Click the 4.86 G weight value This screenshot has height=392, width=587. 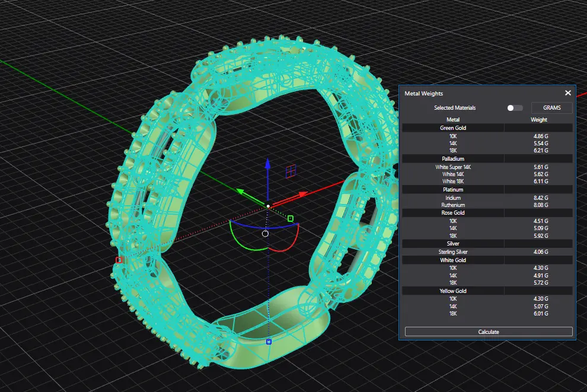pos(541,136)
